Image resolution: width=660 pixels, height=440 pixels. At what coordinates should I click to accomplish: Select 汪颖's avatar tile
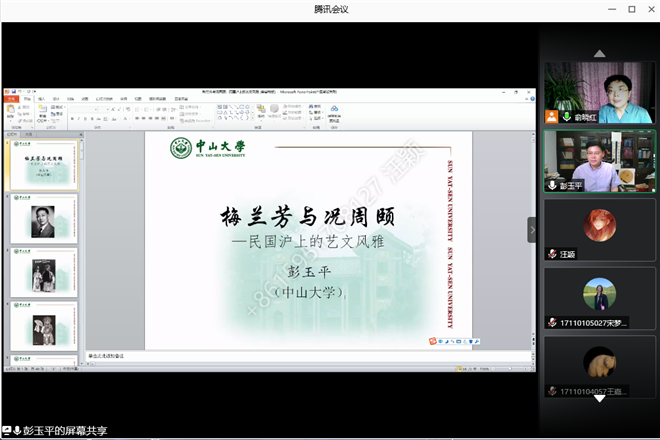click(x=599, y=229)
